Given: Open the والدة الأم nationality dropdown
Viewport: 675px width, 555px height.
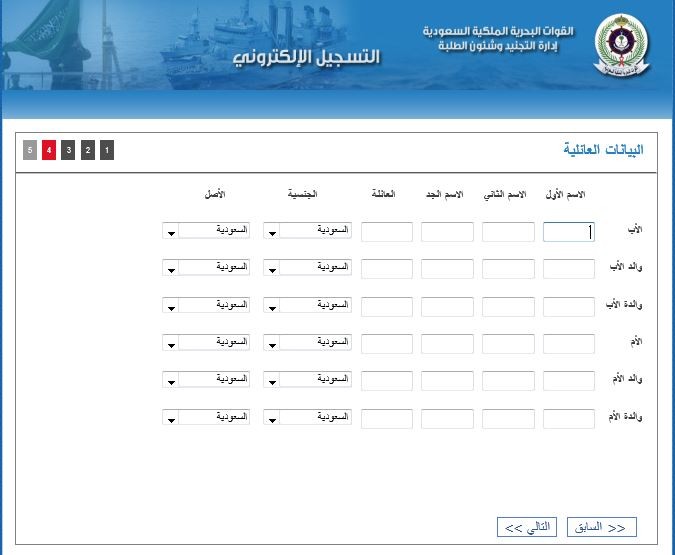Looking at the screenshot, I should (x=307, y=417).
